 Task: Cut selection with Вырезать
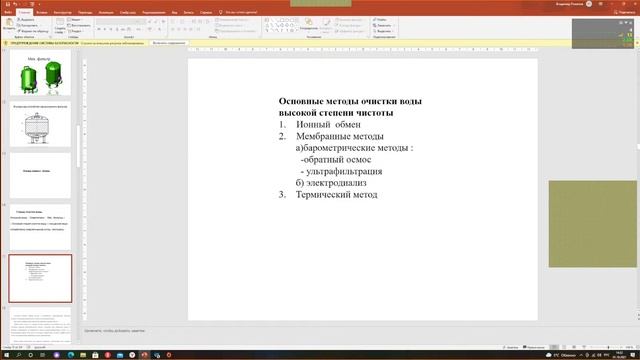(x=26, y=20)
